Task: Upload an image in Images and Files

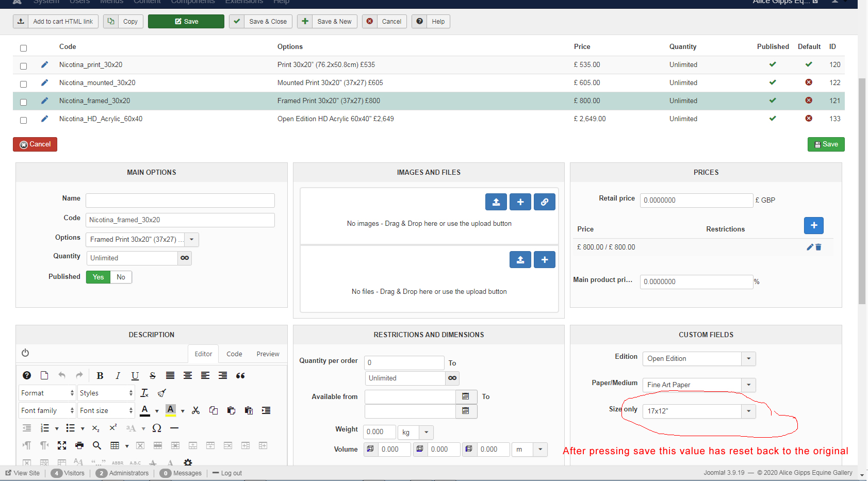Action: pos(496,202)
